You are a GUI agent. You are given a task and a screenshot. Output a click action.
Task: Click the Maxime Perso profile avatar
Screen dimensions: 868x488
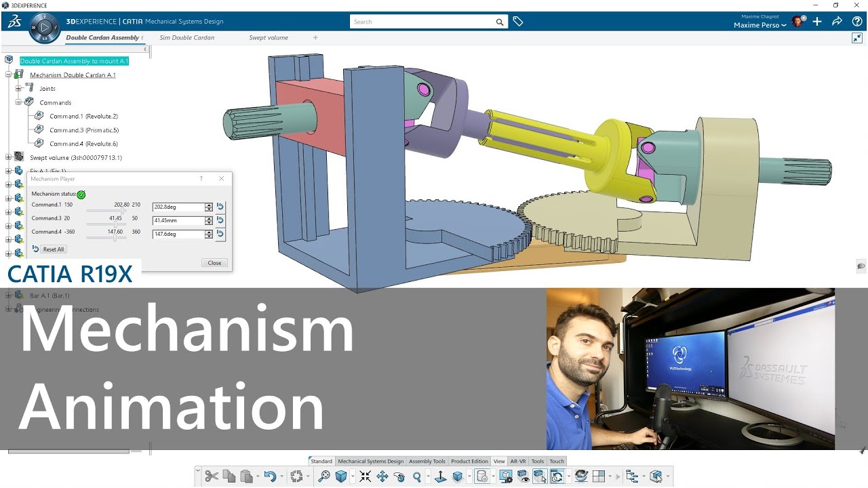click(x=797, y=22)
